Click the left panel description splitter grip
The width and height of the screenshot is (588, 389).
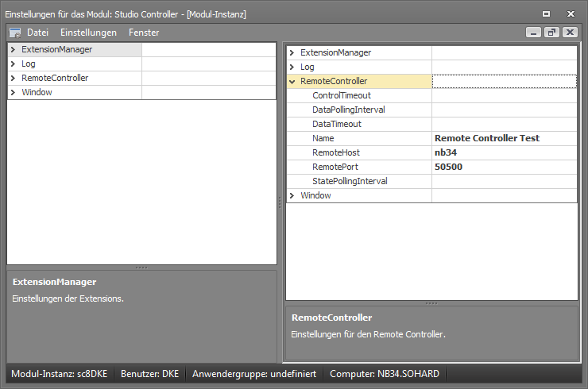141,268
